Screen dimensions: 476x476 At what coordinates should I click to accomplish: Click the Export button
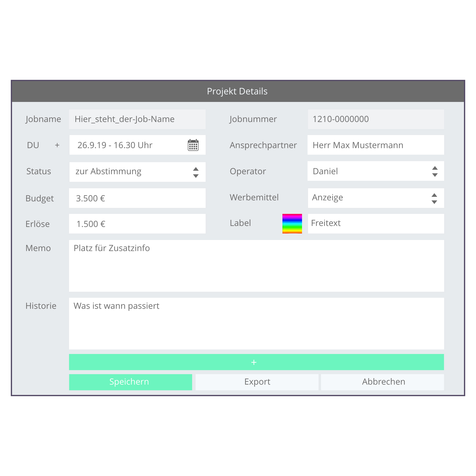tap(257, 382)
